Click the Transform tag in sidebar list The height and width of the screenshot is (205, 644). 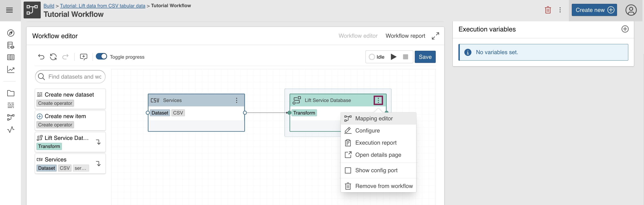coord(49,146)
